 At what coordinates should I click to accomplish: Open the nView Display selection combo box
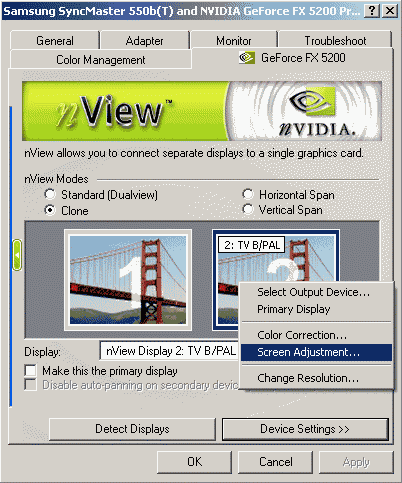(x=169, y=351)
